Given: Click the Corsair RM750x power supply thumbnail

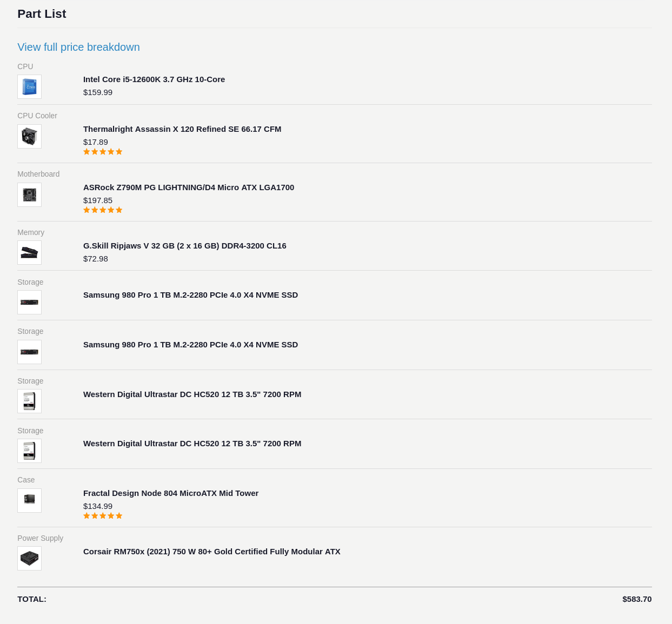Looking at the screenshot, I should [29, 558].
